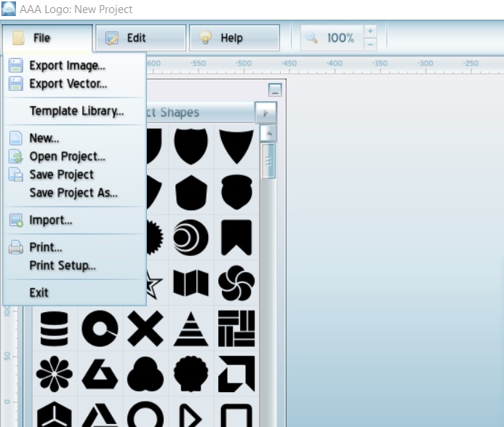The height and width of the screenshot is (427, 504).
Task: Decrease zoom with the minus button
Action: pos(370,44)
